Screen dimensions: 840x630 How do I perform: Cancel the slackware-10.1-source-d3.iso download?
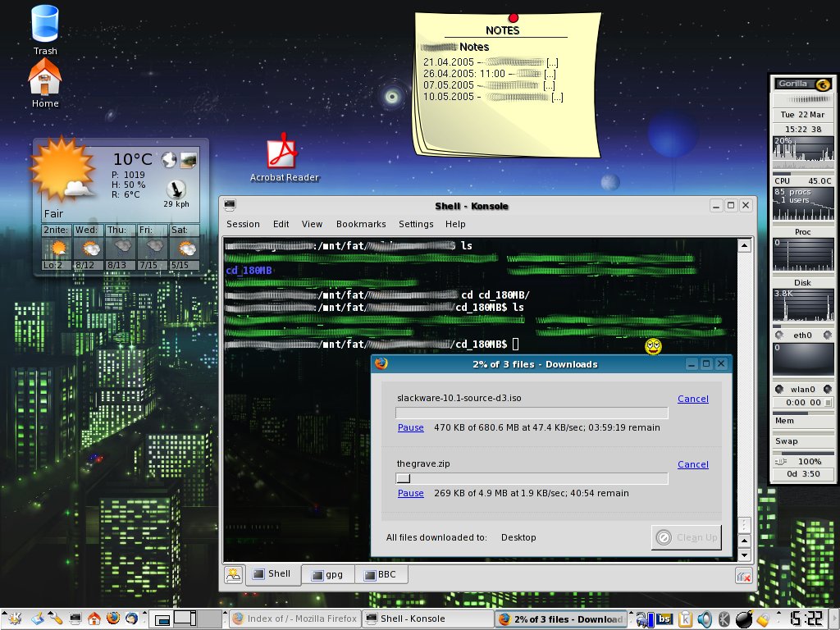tap(692, 399)
